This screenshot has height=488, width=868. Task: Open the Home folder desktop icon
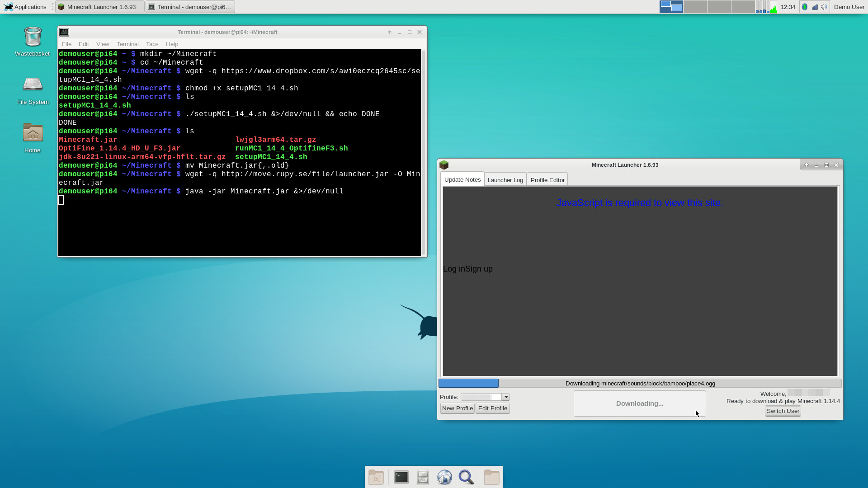click(33, 133)
